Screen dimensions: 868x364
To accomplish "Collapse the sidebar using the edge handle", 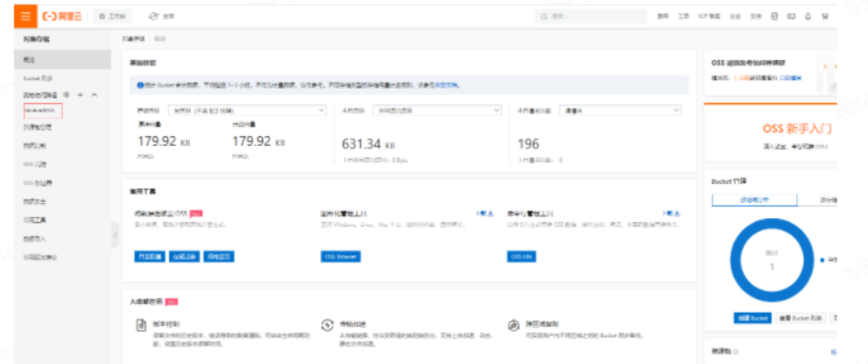I will pyautogui.click(x=114, y=235).
